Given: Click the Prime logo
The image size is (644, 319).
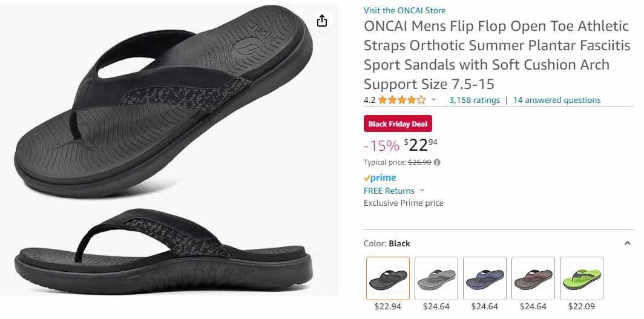Looking at the screenshot, I should [380, 178].
